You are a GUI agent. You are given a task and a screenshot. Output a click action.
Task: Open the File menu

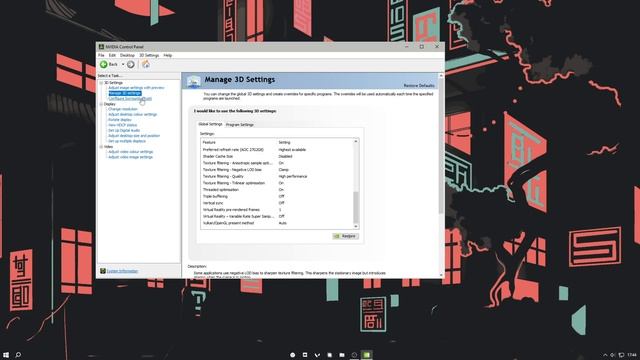[x=101, y=55]
